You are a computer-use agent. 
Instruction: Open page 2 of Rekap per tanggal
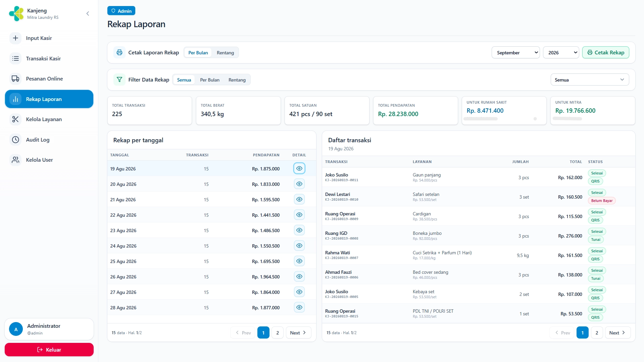tap(278, 333)
